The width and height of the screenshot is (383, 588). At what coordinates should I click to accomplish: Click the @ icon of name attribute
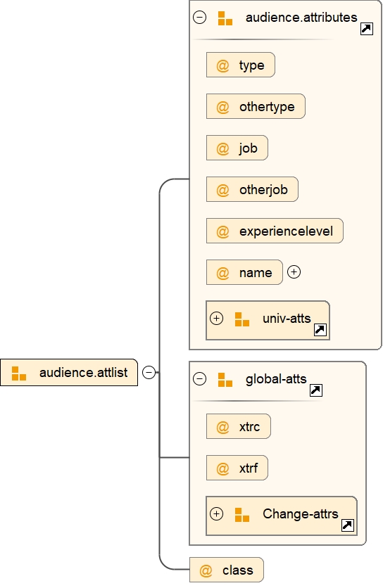pos(222,273)
